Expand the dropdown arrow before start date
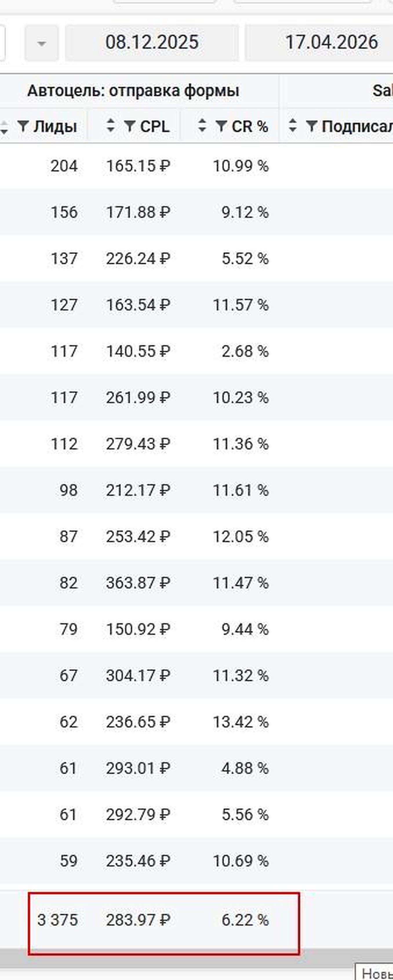Viewport: 393px width, 980px height. point(41,43)
